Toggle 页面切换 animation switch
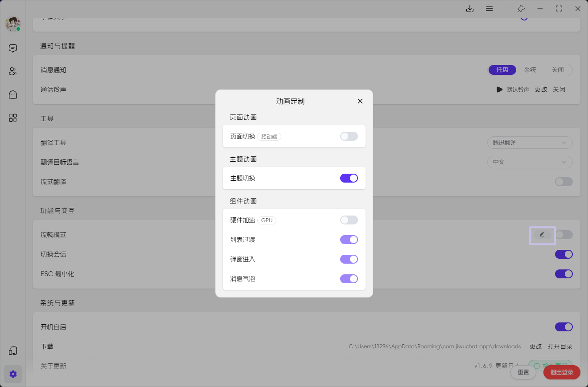The image size is (588, 387). (349, 136)
